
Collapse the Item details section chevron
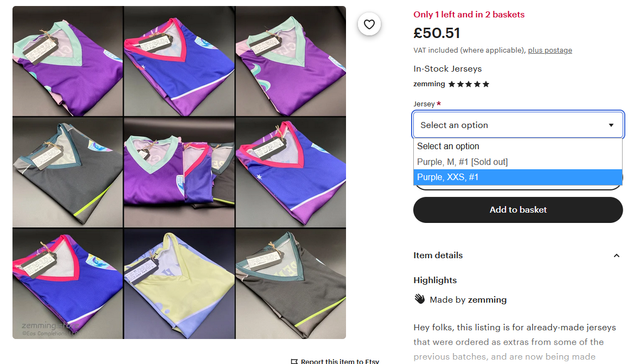(x=616, y=256)
